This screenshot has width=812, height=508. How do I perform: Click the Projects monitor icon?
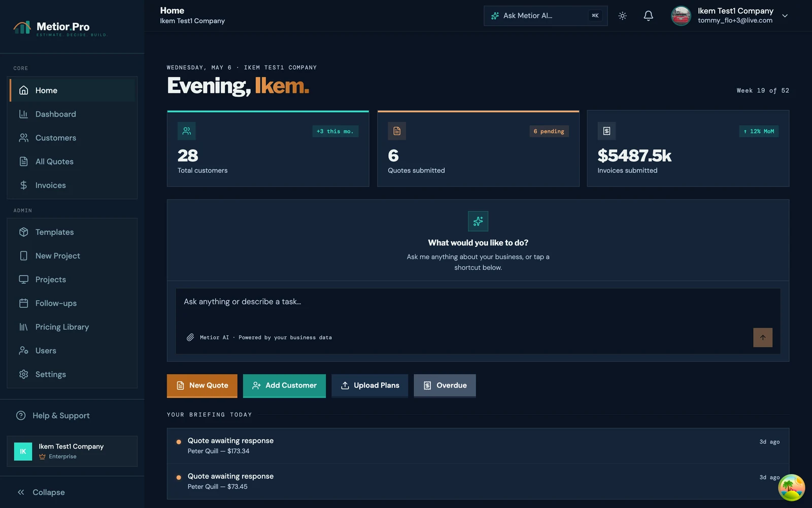tap(23, 279)
